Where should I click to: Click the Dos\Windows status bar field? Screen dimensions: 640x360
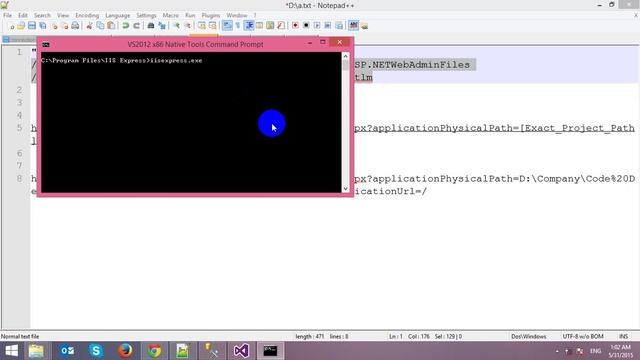529,336
